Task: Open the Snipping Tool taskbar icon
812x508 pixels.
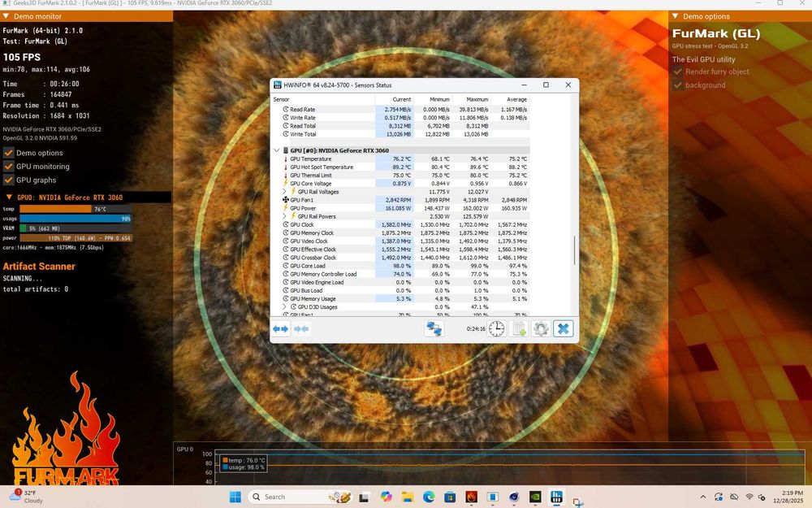Action: [x=578, y=501]
